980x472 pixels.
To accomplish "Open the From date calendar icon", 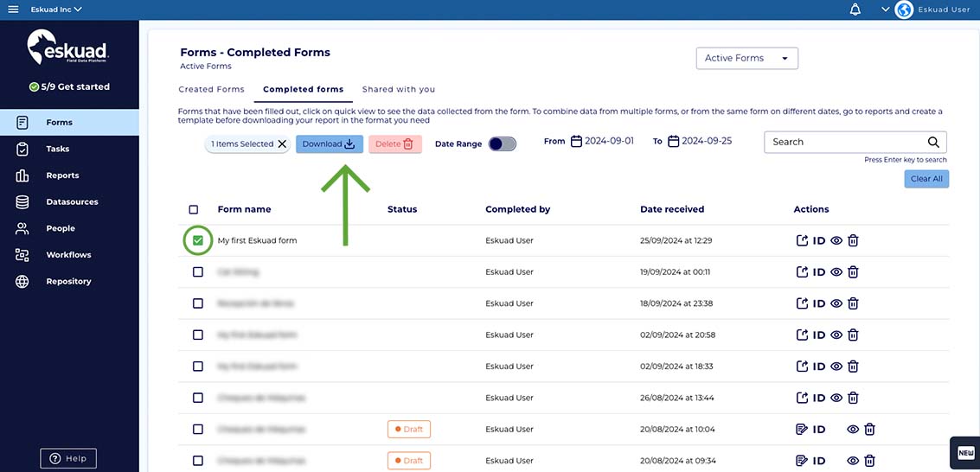I will click(576, 141).
